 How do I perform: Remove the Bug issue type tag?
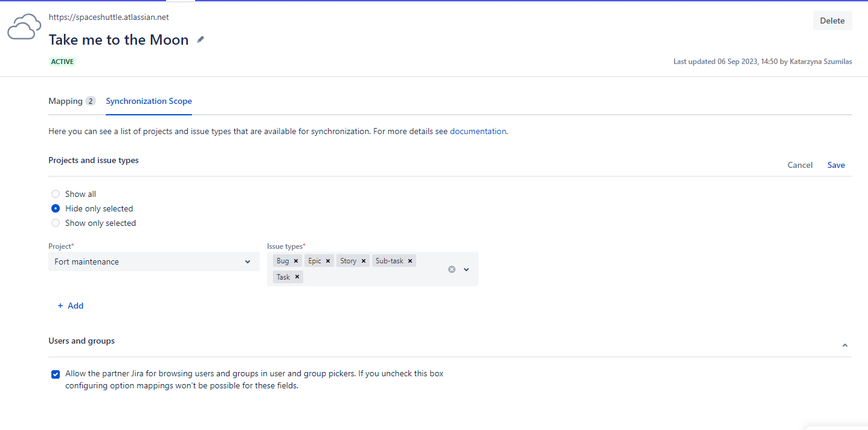click(296, 261)
